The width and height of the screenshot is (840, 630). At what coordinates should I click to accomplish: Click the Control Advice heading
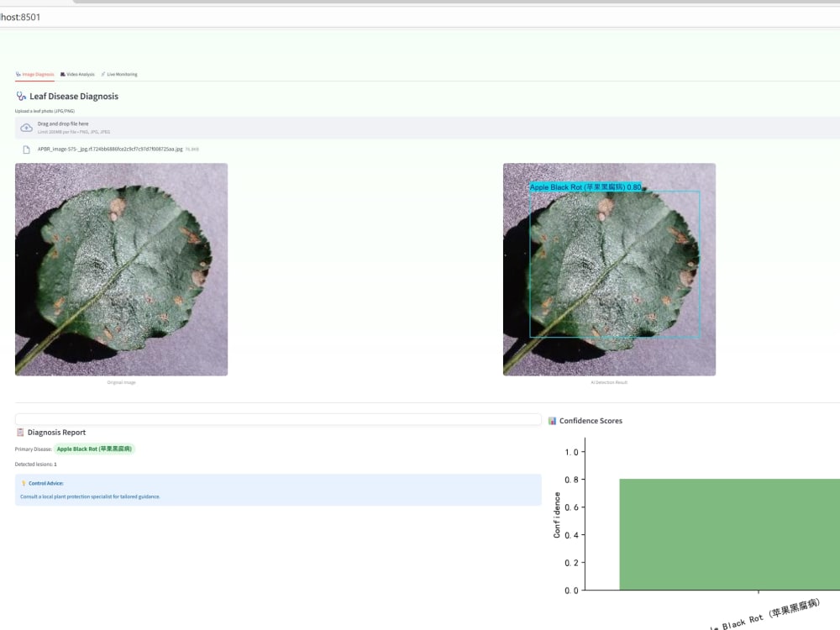(x=46, y=483)
